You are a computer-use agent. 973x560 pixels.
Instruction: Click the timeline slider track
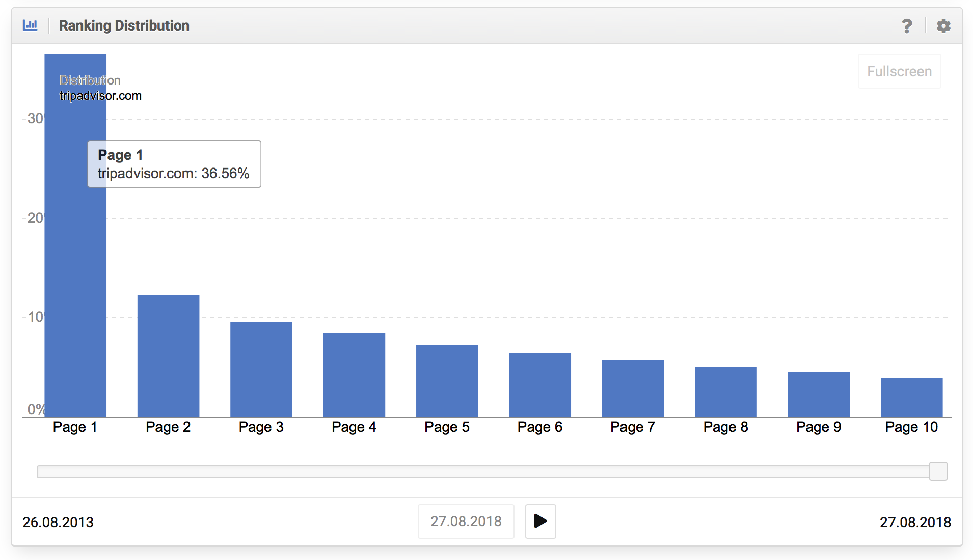(x=483, y=472)
